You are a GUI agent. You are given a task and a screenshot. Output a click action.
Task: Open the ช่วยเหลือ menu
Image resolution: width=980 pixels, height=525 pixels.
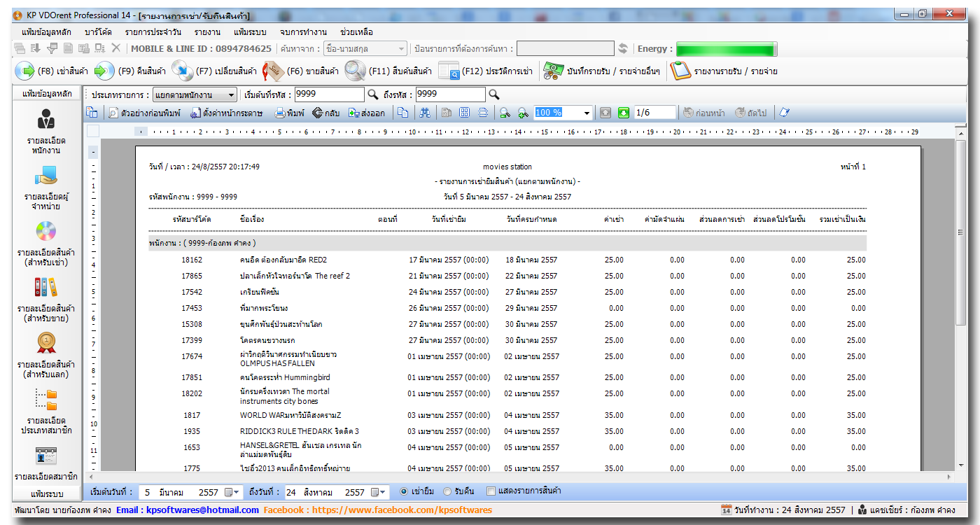356,32
